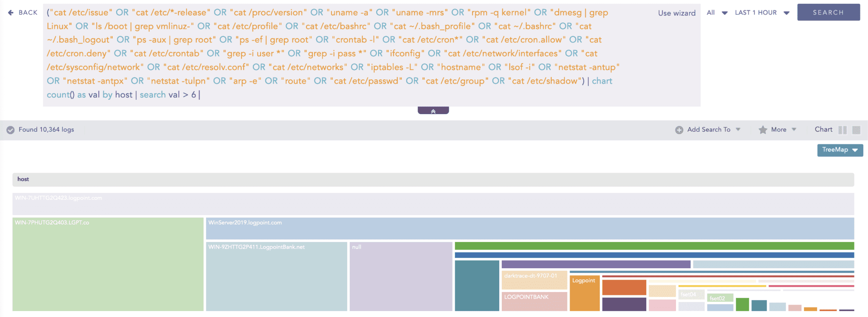Open the All repositories dropdown
The image size is (868, 317).
pos(717,13)
